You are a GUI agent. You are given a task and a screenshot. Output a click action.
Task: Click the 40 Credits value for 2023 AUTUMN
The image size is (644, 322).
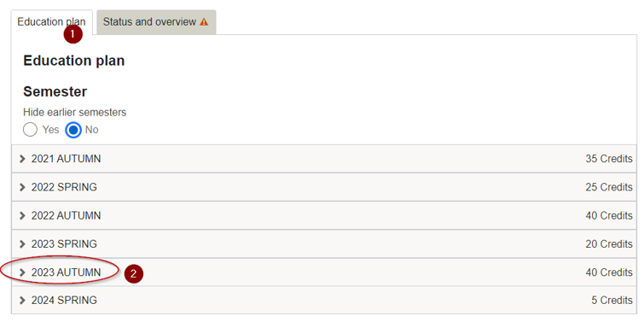click(609, 272)
